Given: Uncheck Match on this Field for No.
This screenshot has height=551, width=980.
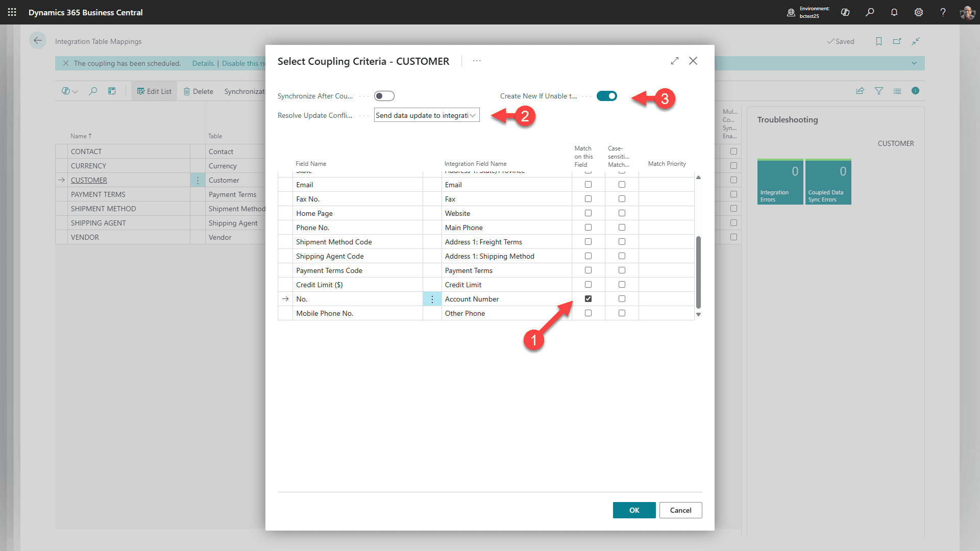Looking at the screenshot, I should point(588,298).
